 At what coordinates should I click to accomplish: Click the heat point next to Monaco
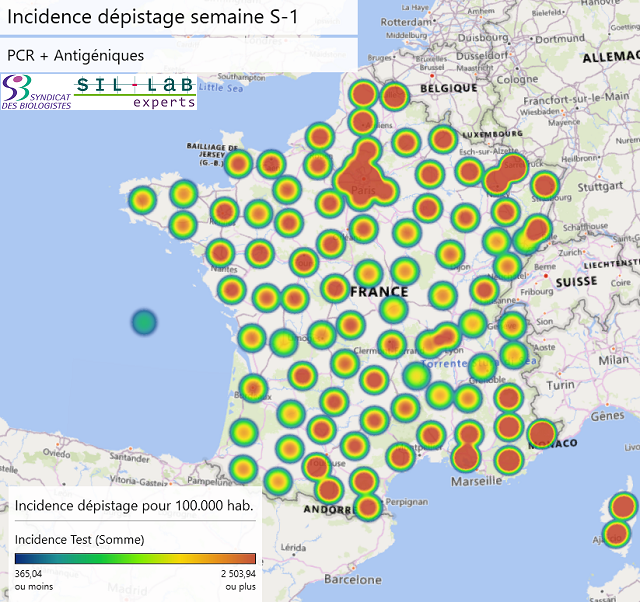(x=541, y=434)
